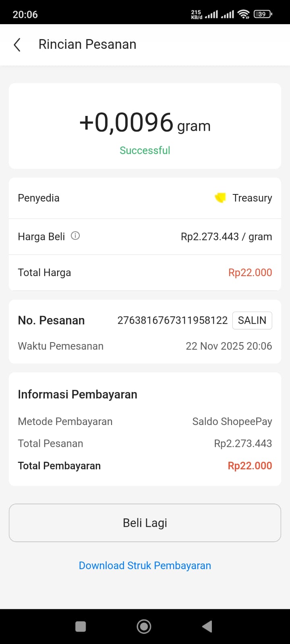The image size is (290, 644).
Task: Tap the order time 22 Nov 2025 20:06
Action: [229, 346]
